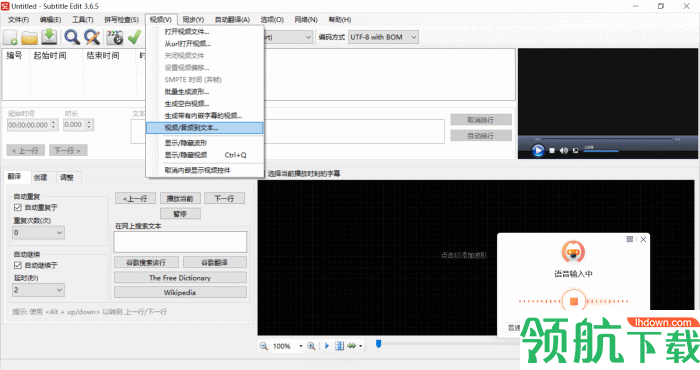Open Replace with the magnifier-pencil icon
Viewport: 700px width, 370px height.
click(x=92, y=37)
